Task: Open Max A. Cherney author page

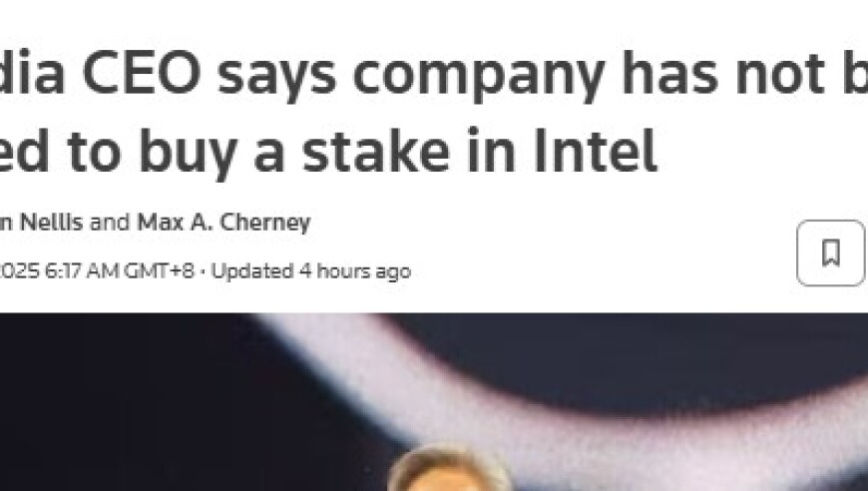Action: click(223, 222)
